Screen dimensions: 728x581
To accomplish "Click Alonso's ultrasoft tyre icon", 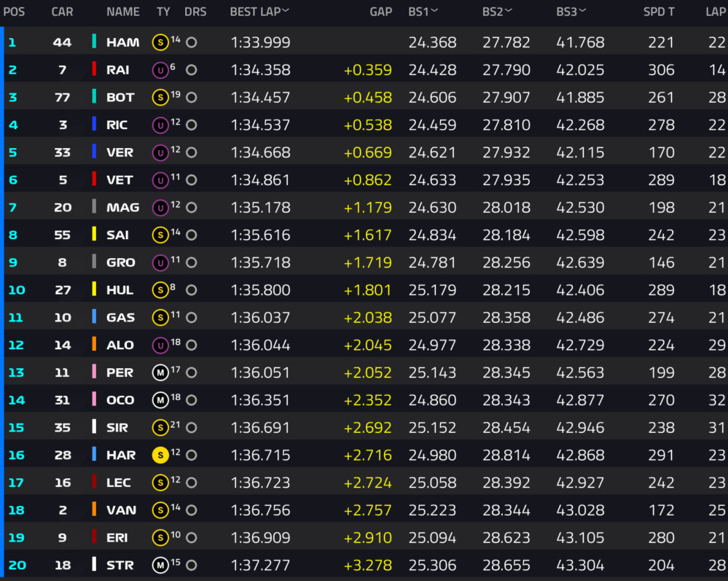I will click(160, 345).
